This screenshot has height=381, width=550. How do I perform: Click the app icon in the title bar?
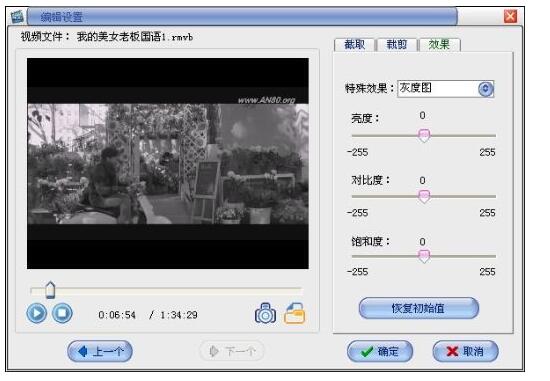17,16
